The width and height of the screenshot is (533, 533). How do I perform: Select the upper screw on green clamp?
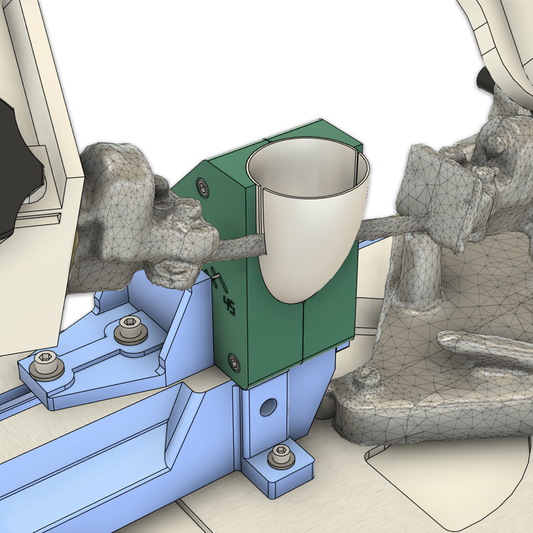point(203,186)
